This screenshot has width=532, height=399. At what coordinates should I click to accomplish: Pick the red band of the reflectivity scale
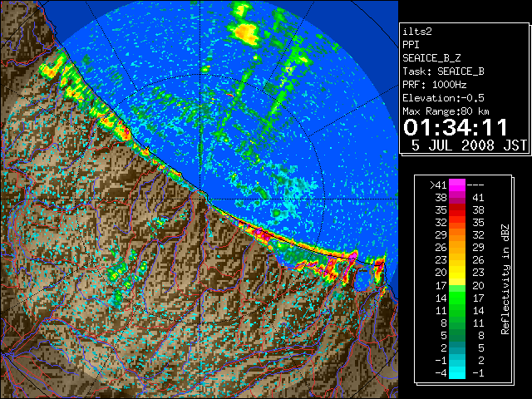coord(457,210)
